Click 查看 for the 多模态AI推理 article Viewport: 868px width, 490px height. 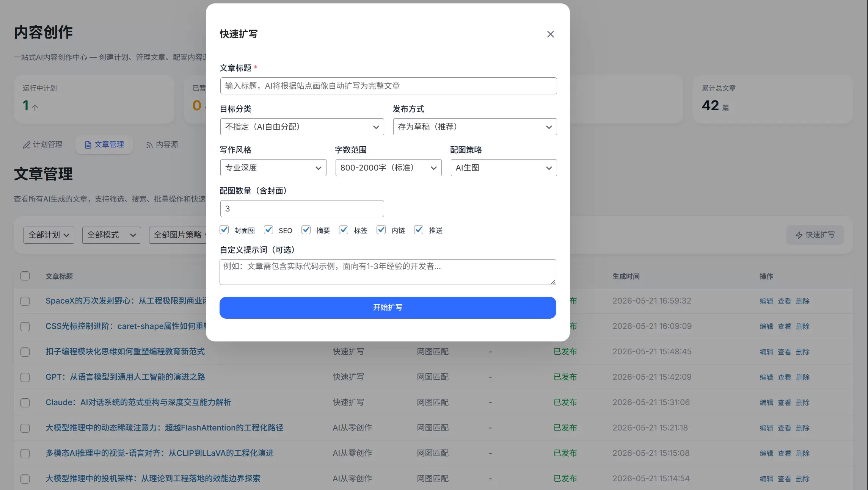pos(785,454)
